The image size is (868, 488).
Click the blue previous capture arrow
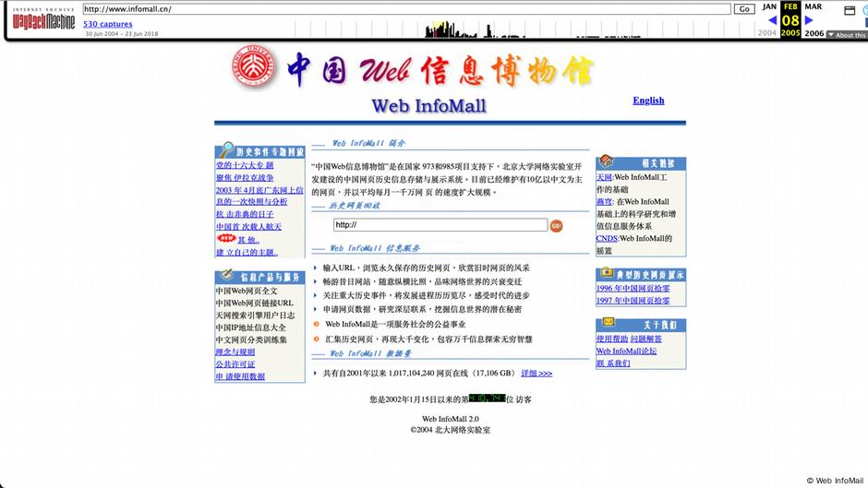click(772, 20)
